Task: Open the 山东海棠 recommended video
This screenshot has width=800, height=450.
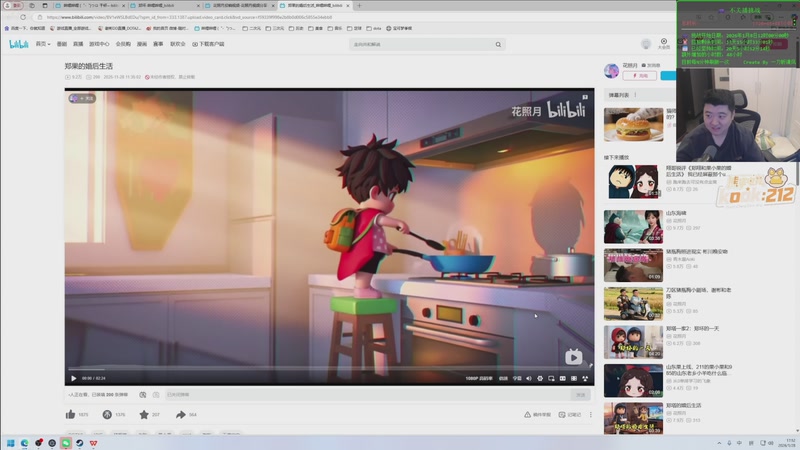Action: click(634, 227)
